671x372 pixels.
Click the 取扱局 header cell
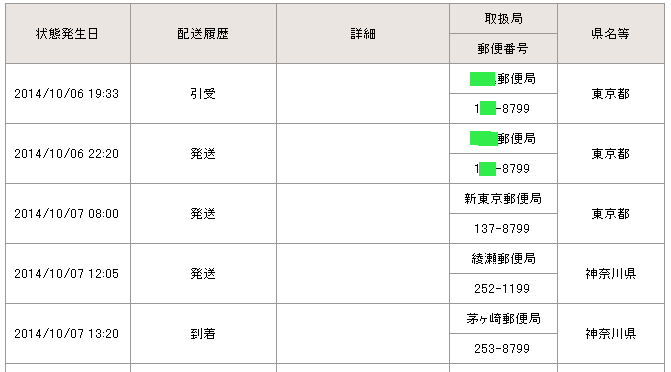pyautogui.click(x=503, y=19)
